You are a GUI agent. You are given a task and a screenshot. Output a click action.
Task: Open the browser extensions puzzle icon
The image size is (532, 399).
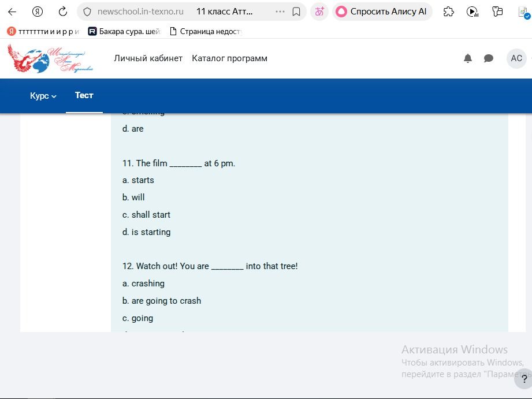point(449,12)
